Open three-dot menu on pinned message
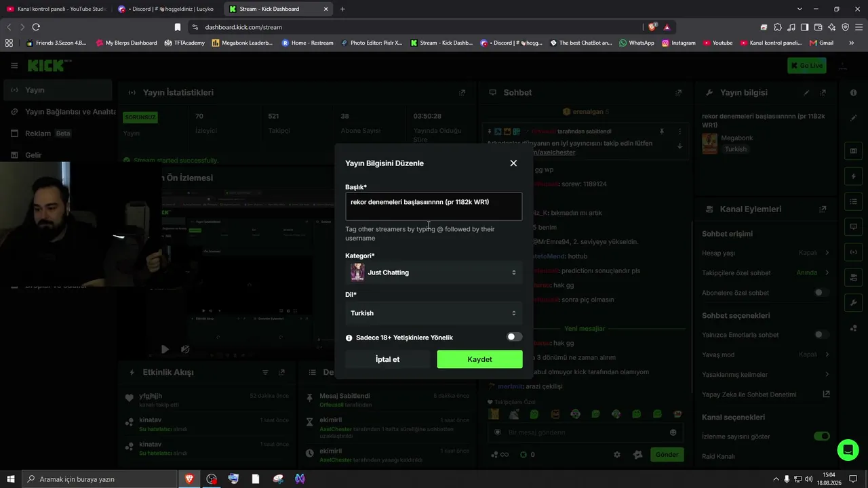This screenshot has height=488, width=868. point(679,131)
